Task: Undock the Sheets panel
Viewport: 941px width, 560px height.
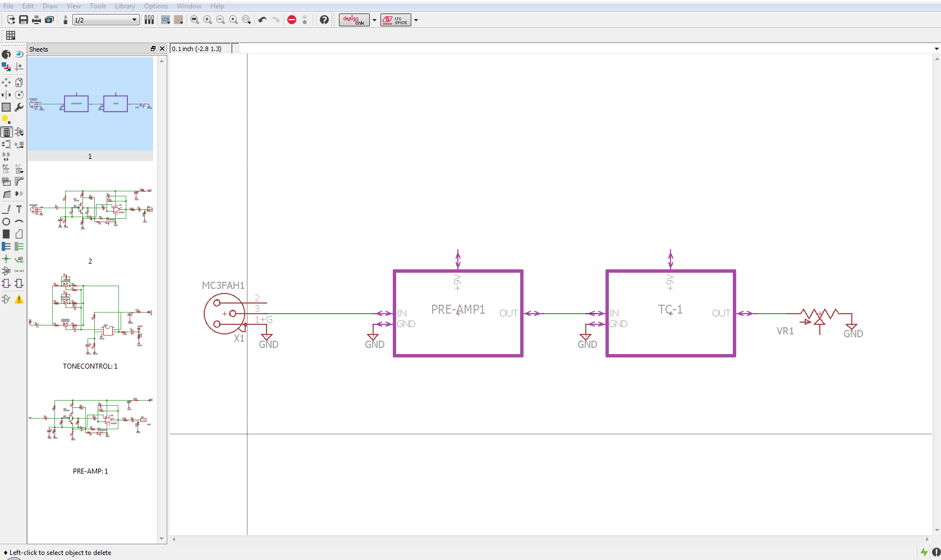Action: click(153, 49)
